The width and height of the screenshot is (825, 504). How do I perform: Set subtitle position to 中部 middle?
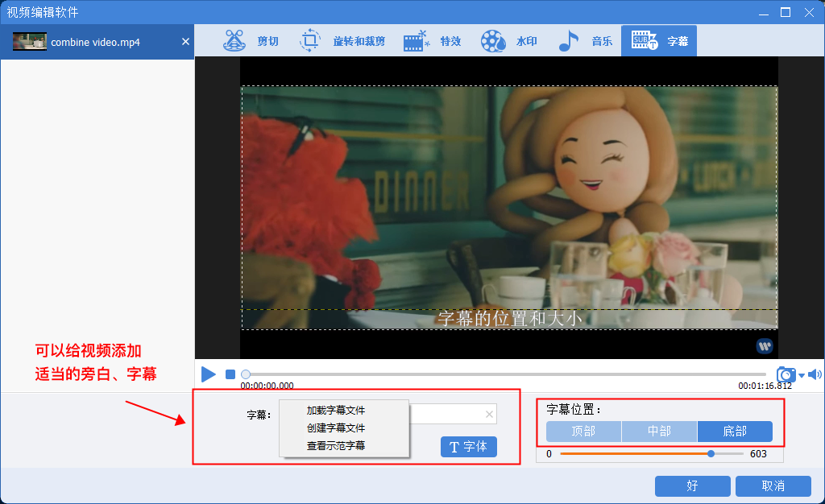coord(659,432)
